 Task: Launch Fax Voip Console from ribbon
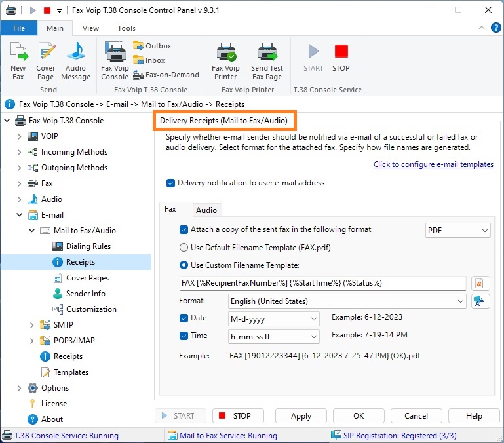(115, 60)
